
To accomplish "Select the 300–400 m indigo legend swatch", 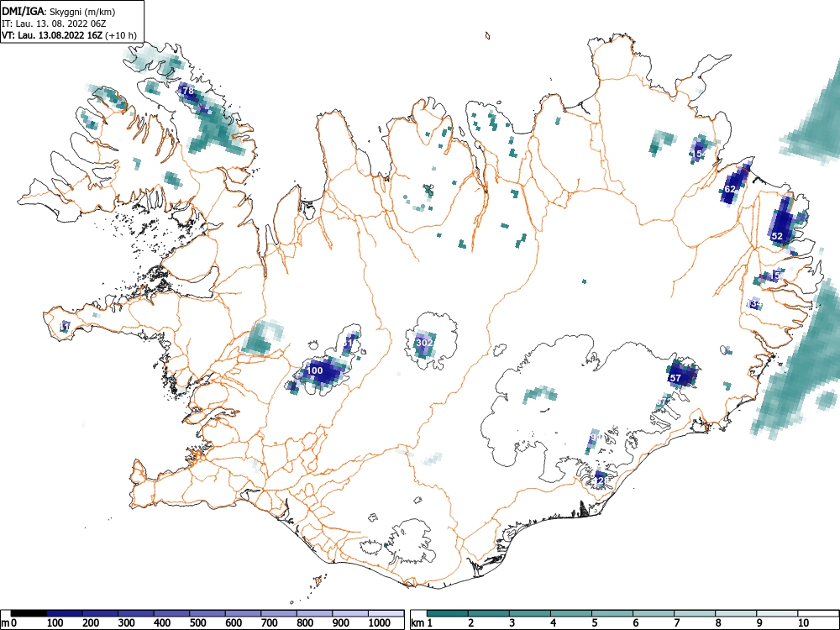I will coord(135,613).
